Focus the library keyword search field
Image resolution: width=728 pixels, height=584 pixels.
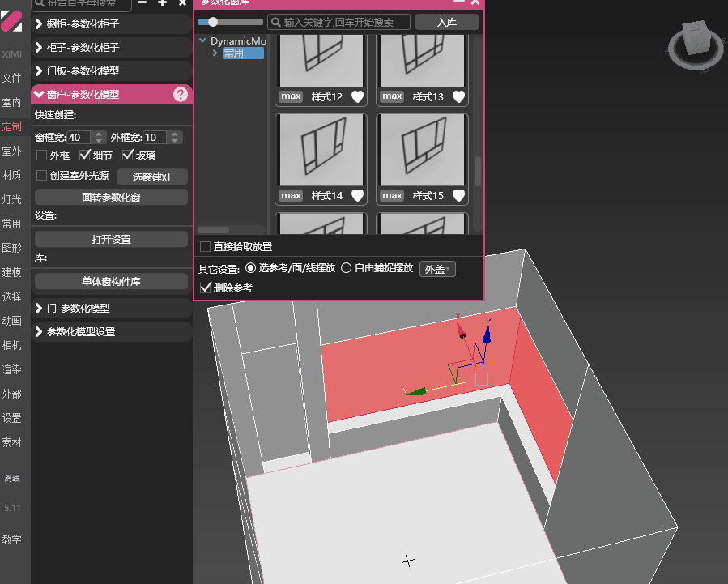[339, 22]
